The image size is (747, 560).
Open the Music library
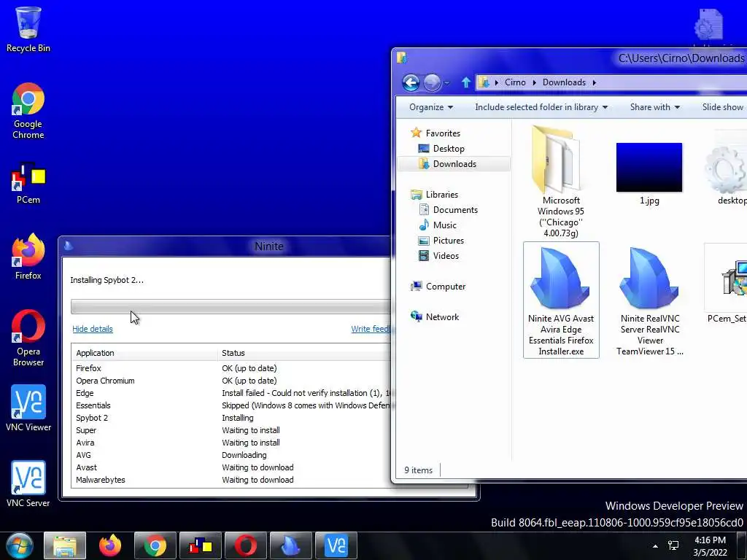click(x=438, y=225)
